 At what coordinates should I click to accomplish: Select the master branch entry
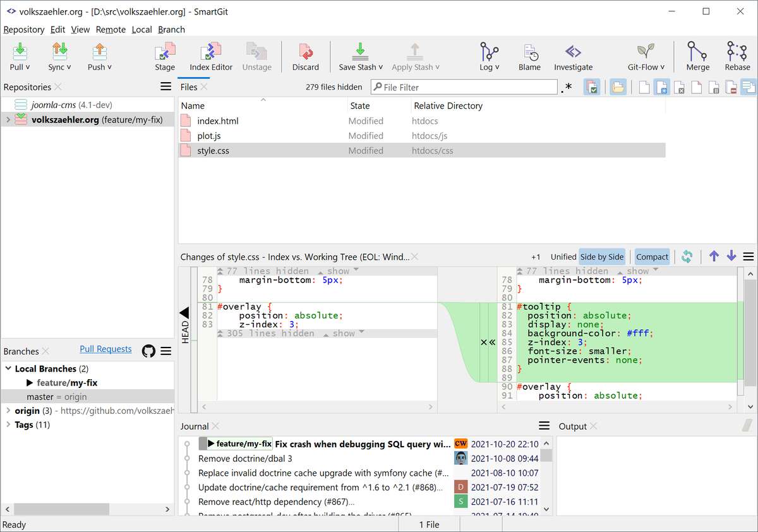point(87,397)
